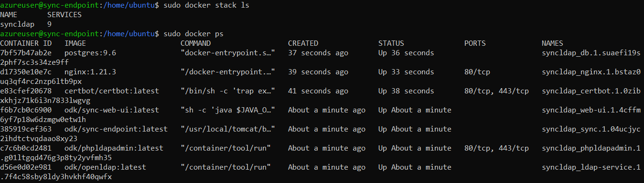The height and width of the screenshot is (183, 644).
Task: Click the odk/phpldapadmin:latest image entry
Action: (x=114, y=148)
